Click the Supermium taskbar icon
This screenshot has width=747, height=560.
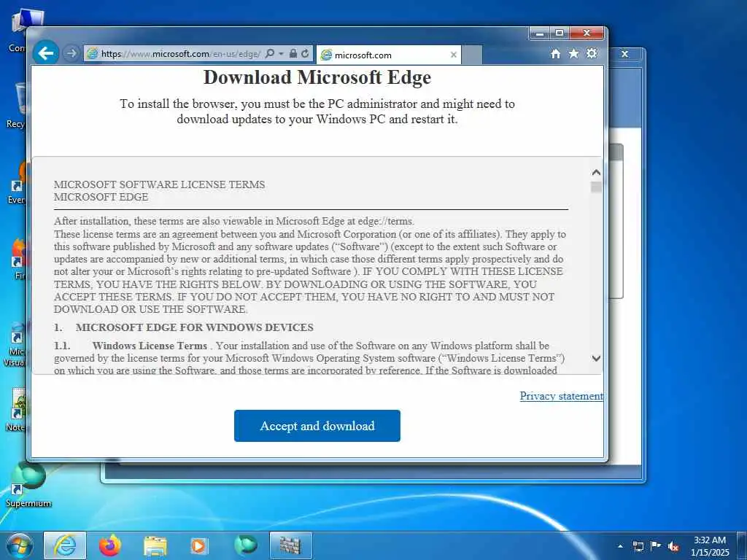pos(246,545)
